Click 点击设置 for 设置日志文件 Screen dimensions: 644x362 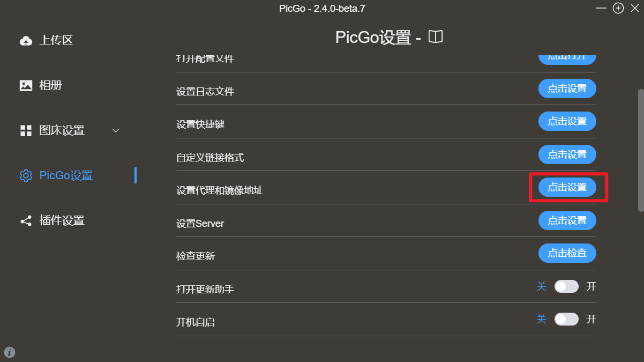[567, 89]
